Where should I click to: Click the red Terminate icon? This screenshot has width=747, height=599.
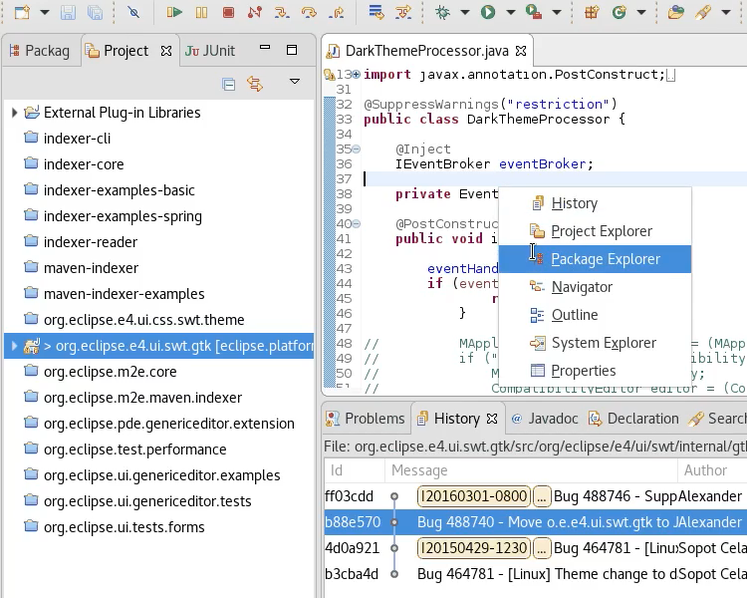click(228, 12)
